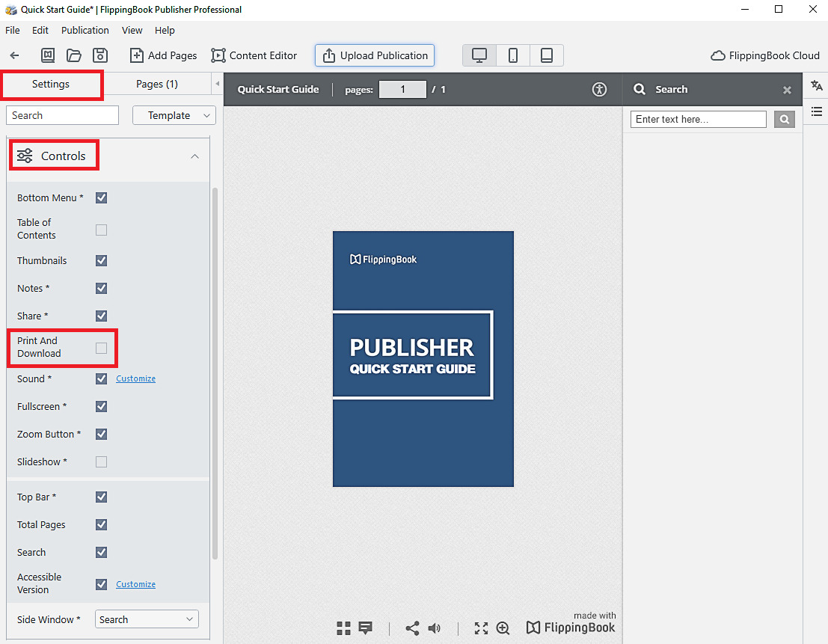Toggle the Accessible Version checkbox

click(x=102, y=584)
